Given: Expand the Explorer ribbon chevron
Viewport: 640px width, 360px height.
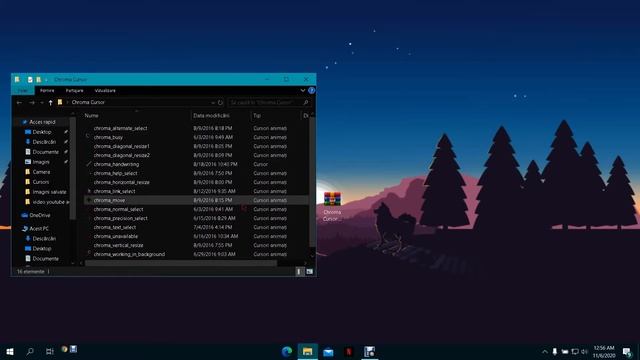Looking at the screenshot, I should click(x=303, y=90).
